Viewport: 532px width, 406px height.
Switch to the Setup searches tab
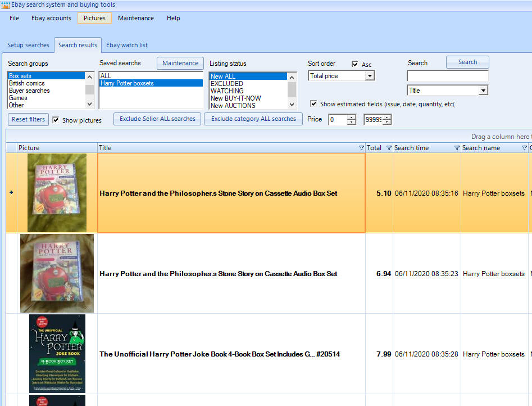(28, 45)
